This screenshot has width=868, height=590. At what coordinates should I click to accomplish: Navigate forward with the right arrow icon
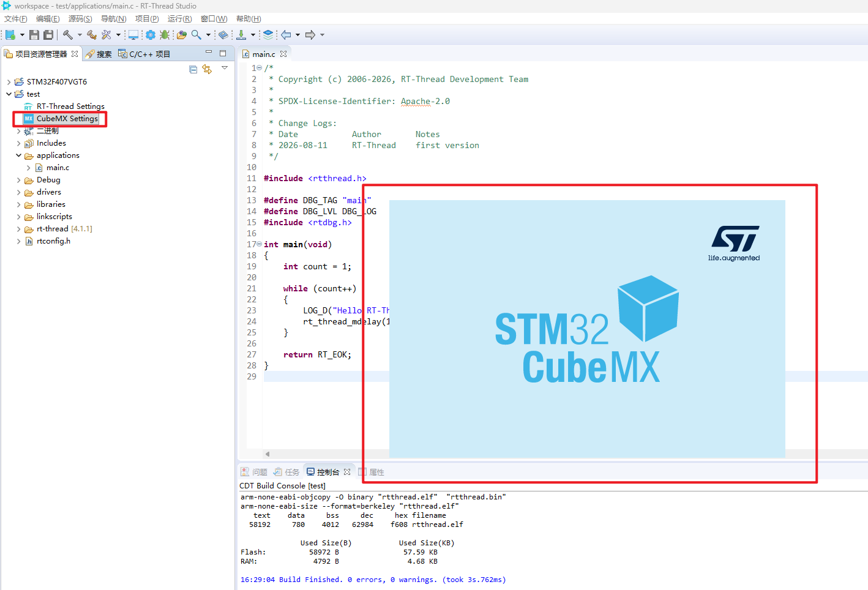(x=310, y=35)
